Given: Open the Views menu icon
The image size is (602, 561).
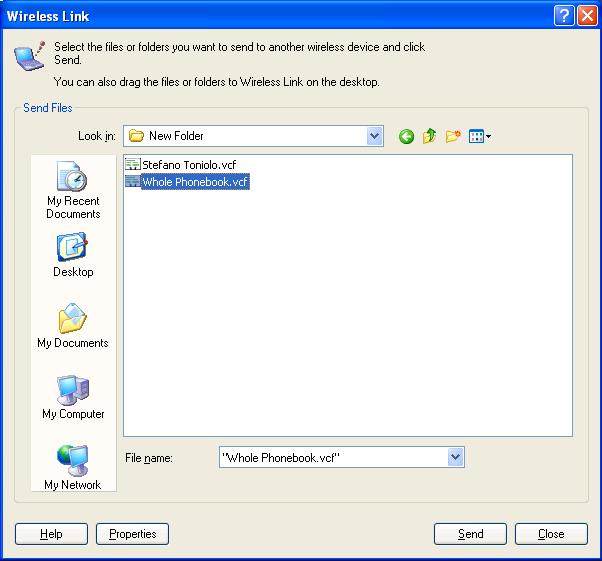Looking at the screenshot, I should point(479,137).
